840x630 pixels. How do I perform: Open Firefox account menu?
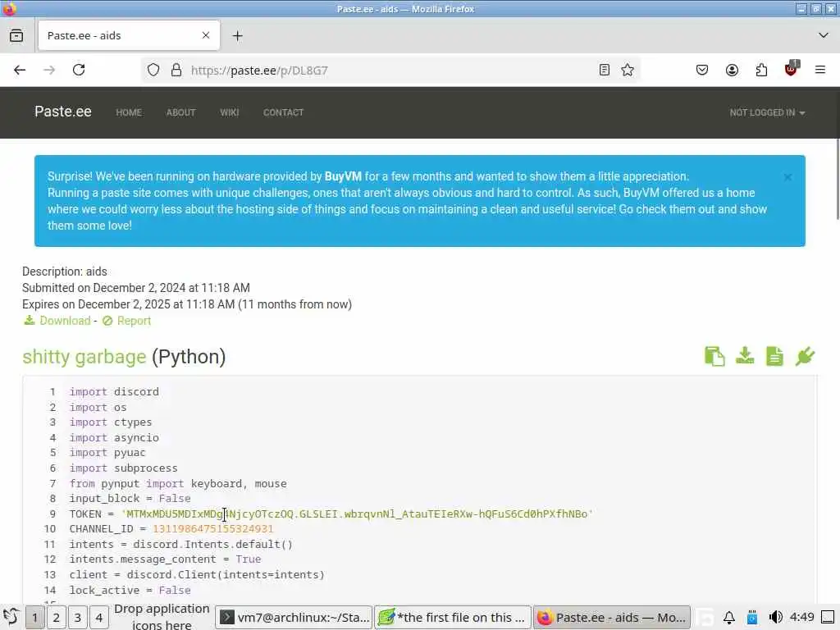coord(732,71)
